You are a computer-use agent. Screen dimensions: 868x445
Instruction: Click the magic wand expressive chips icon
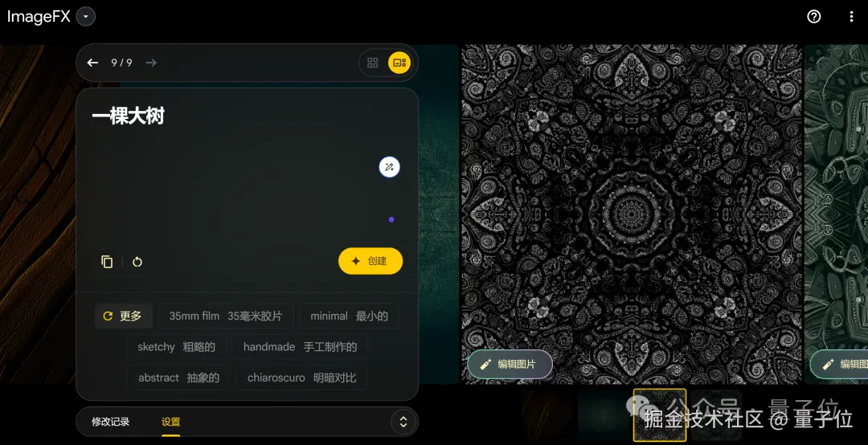pyautogui.click(x=390, y=166)
